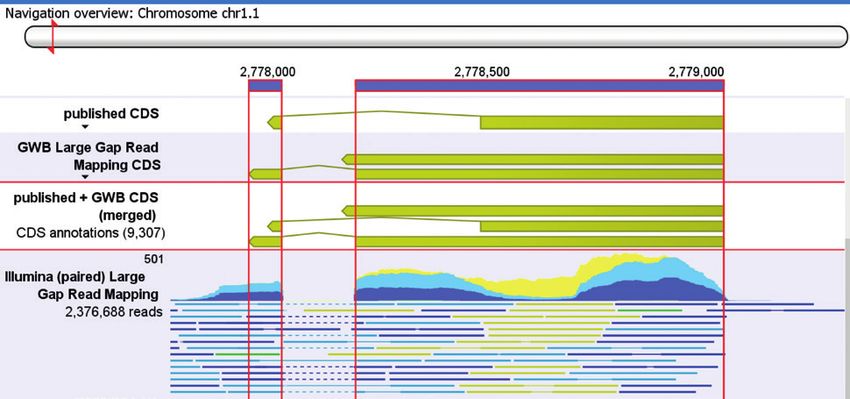Viewport: 850px width, 399px height.
Task: Select the published + GWB CDS (merged) label
Action: pyautogui.click(x=86, y=207)
